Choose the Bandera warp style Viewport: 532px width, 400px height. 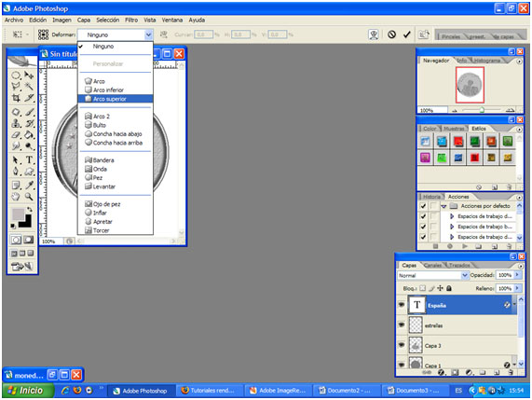[x=116, y=160]
